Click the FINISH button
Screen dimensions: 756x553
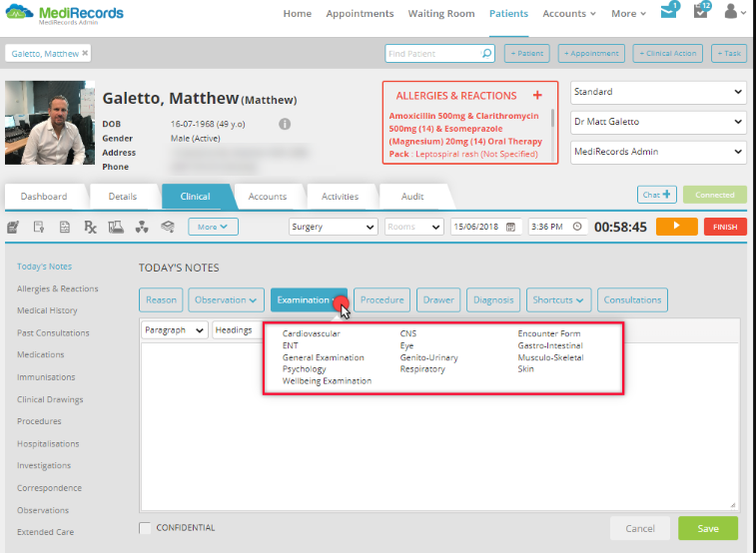[x=725, y=227]
